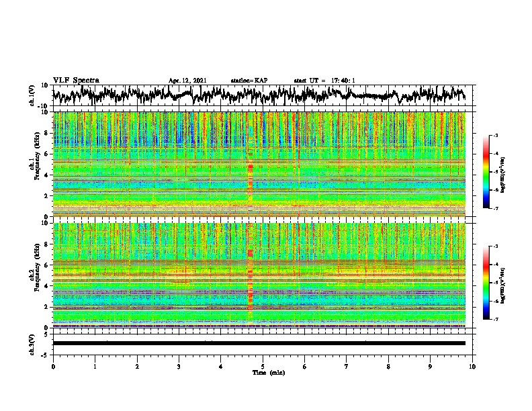
Task: Click the "-7" tick on ch.1 colorbar
Action: coord(495,208)
